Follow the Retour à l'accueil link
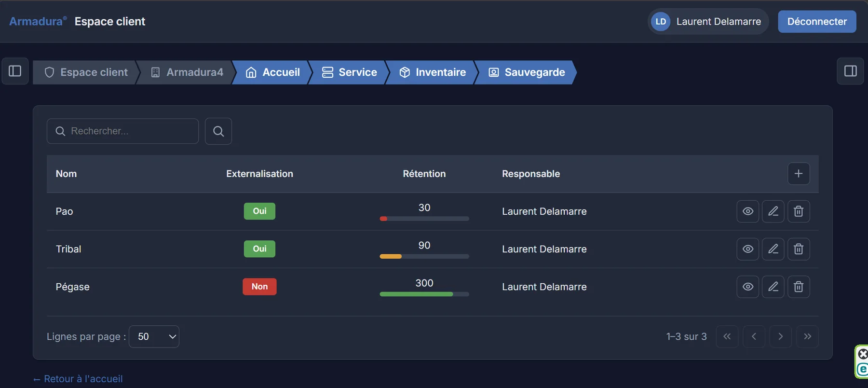 pyautogui.click(x=78, y=379)
